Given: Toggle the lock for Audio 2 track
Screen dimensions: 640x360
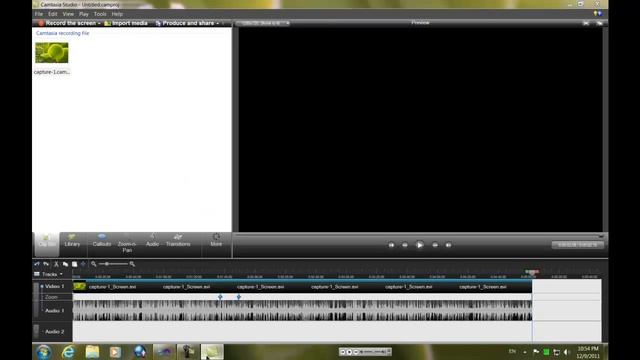Looking at the screenshot, I should (x=36, y=331).
